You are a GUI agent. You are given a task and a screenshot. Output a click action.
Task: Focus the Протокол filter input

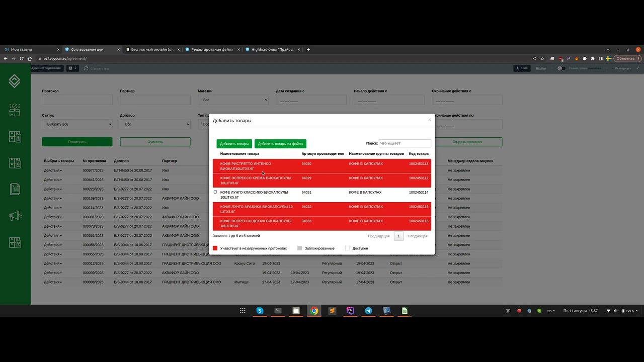click(77, 100)
